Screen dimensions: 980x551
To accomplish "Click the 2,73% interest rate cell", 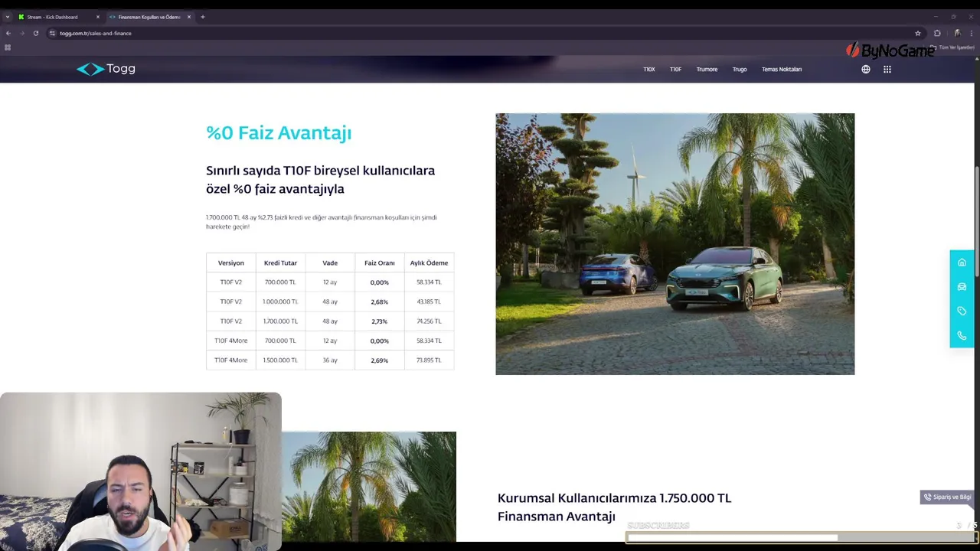I will 380,321.
